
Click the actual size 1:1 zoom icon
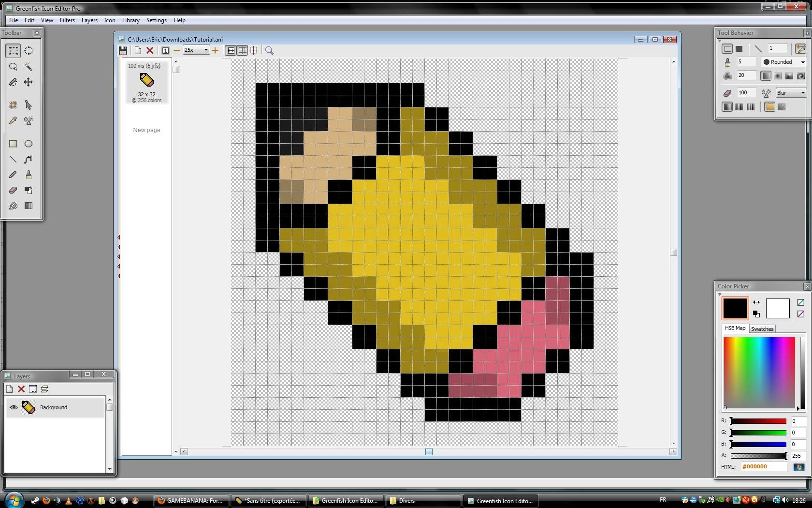click(x=165, y=50)
